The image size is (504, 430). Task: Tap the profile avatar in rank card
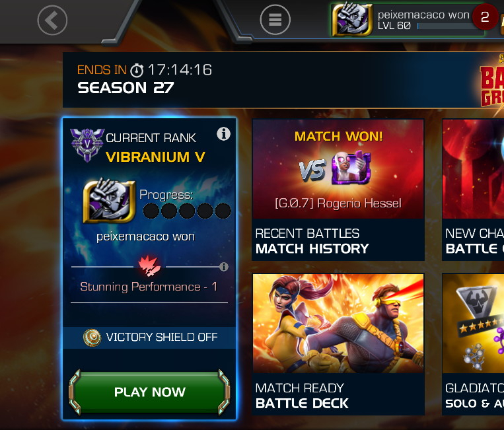tap(109, 201)
